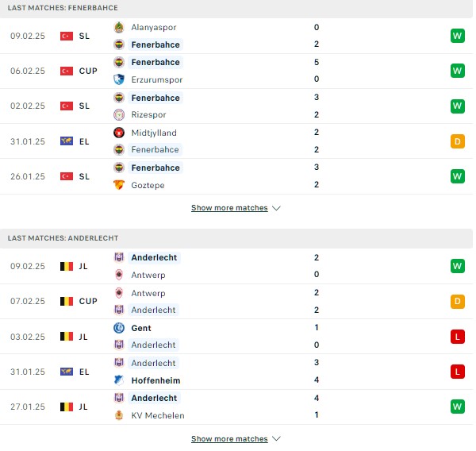The height and width of the screenshot is (451, 476).
Task: Expand Show more matches under Anderlecht
Action: pyautogui.click(x=229, y=439)
